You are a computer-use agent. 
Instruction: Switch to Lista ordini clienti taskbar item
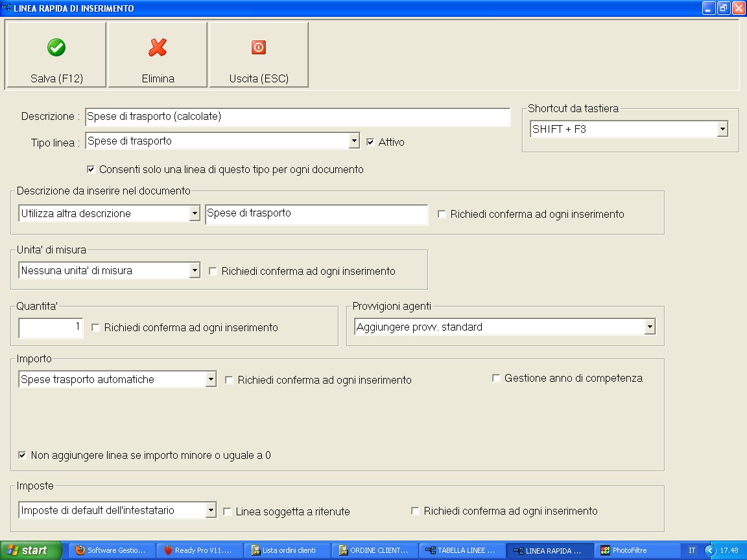pos(288,550)
